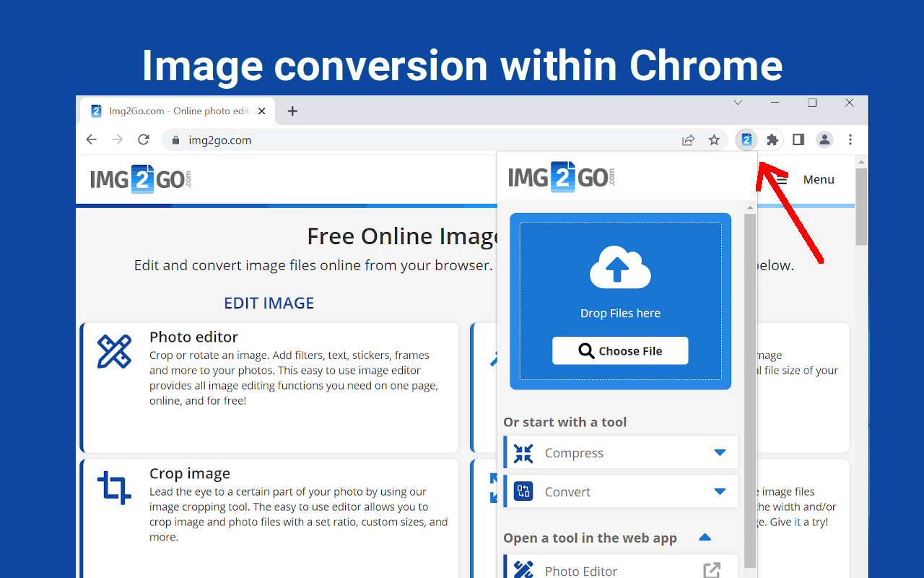Open a new tab with plus button
This screenshot has height=578, width=924.
click(x=292, y=111)
